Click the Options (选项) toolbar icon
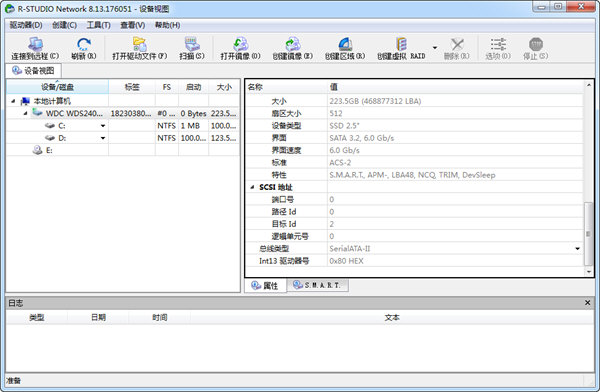Screen dimensions: 600x392 click(498, 44)
